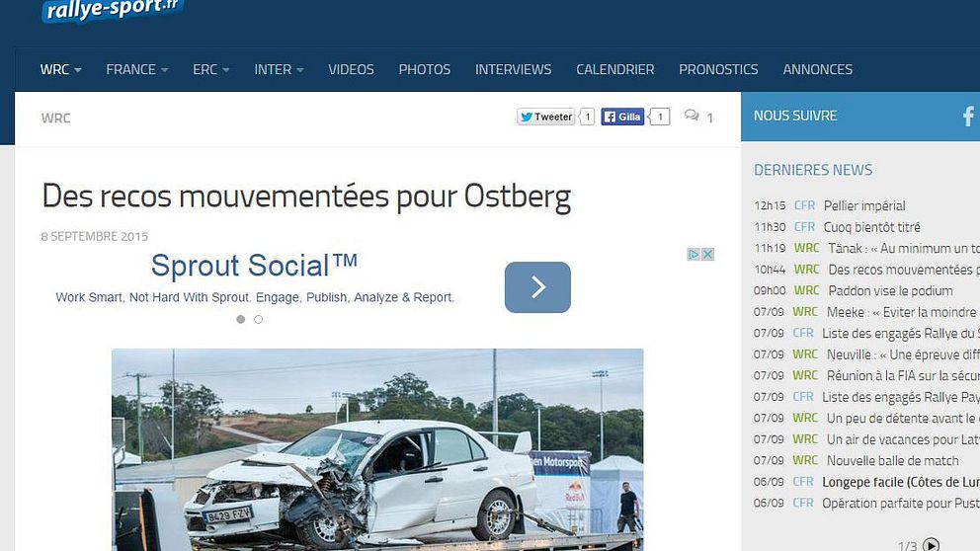980x551 pixels.
Task: Click the rallye-sport.fr logo
Action: click(113, 10)
